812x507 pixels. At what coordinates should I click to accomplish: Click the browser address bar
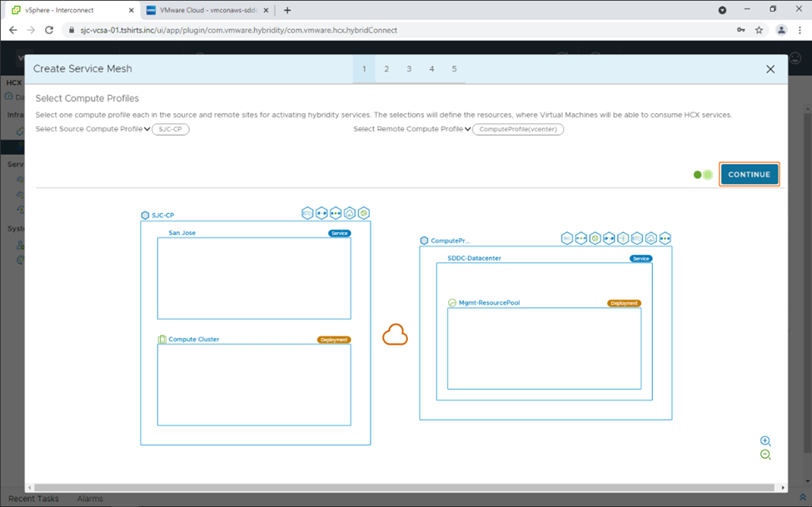pyautogui.click(x=399, y=30)
